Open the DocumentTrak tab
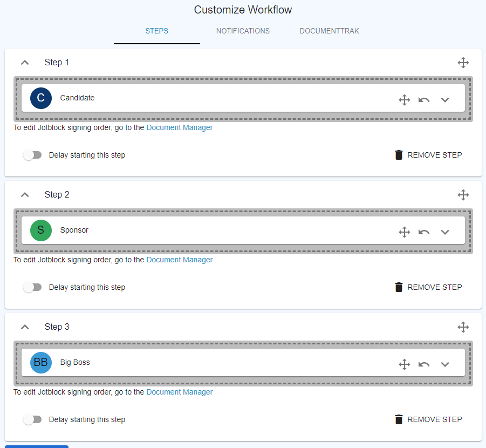486x448 pixels. click(329, 31)
